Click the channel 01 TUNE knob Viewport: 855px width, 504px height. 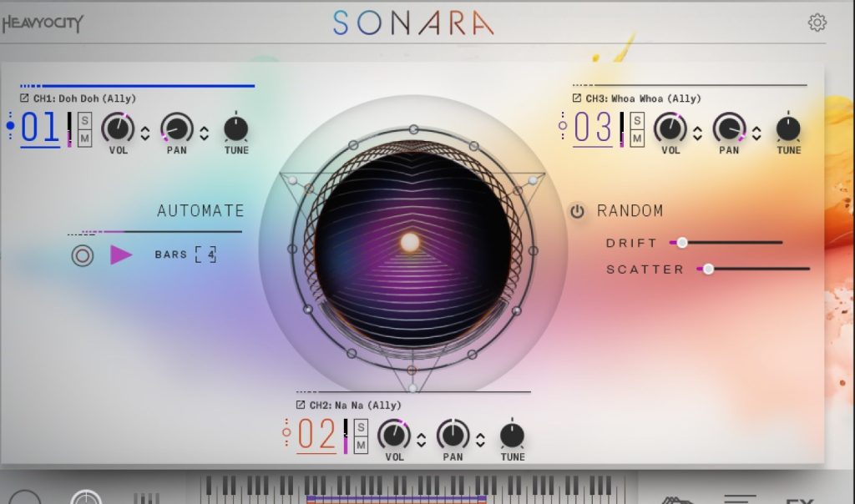236,129
